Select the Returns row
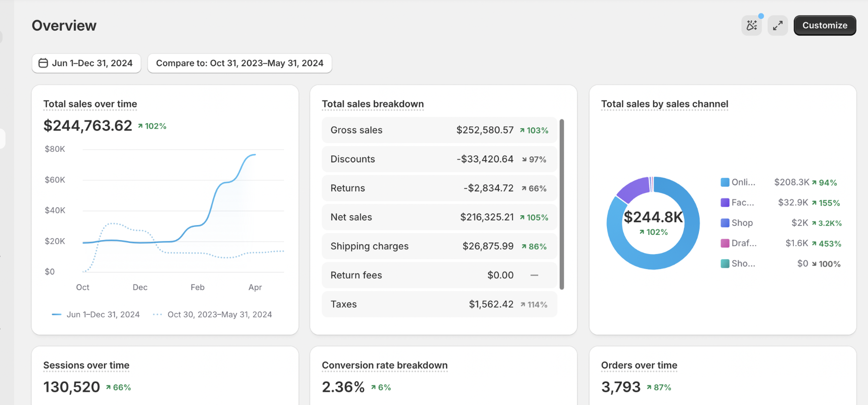This screenshot has height=405, width=868. pyautogui.click(x=439, y=188)
